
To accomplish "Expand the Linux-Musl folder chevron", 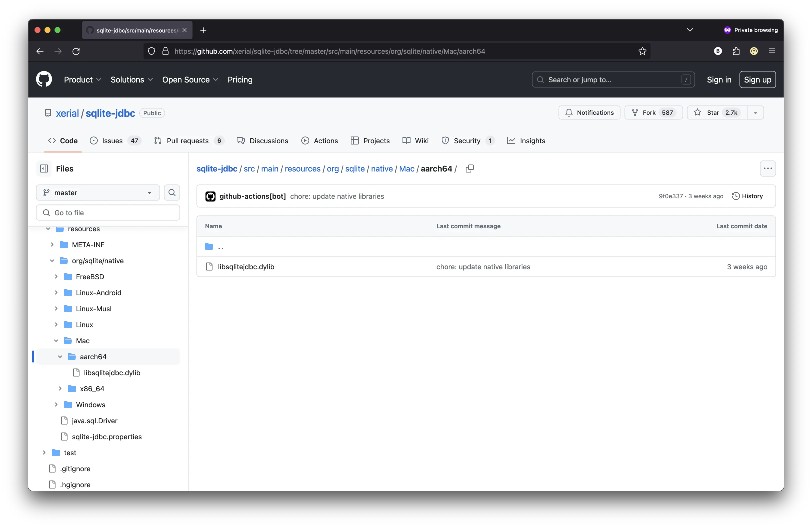I will click(56, 309).
